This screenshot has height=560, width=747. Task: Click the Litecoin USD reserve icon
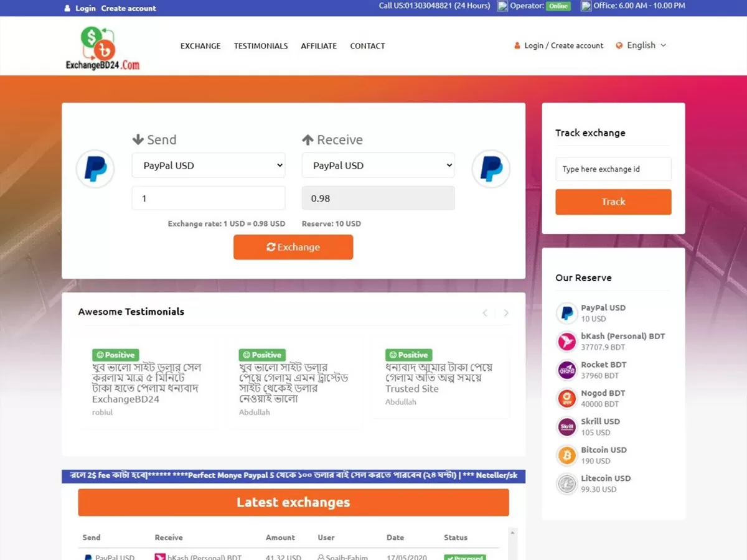coord(566,484)
